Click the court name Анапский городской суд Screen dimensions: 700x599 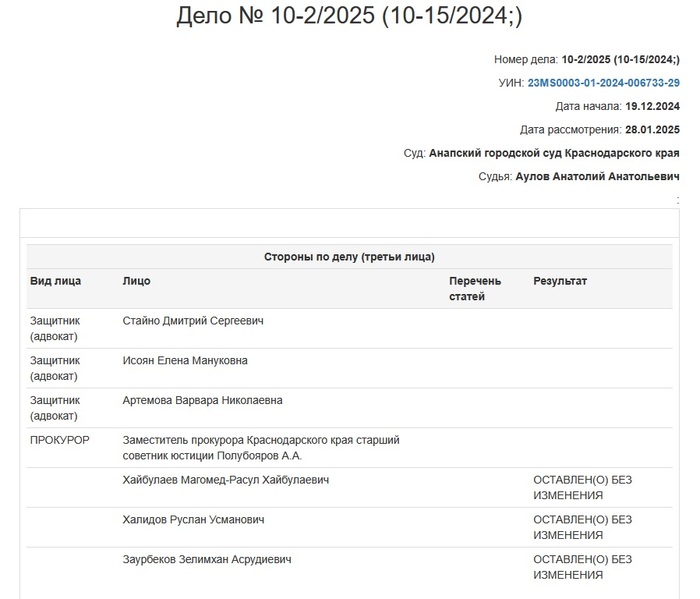click(554, 153)
